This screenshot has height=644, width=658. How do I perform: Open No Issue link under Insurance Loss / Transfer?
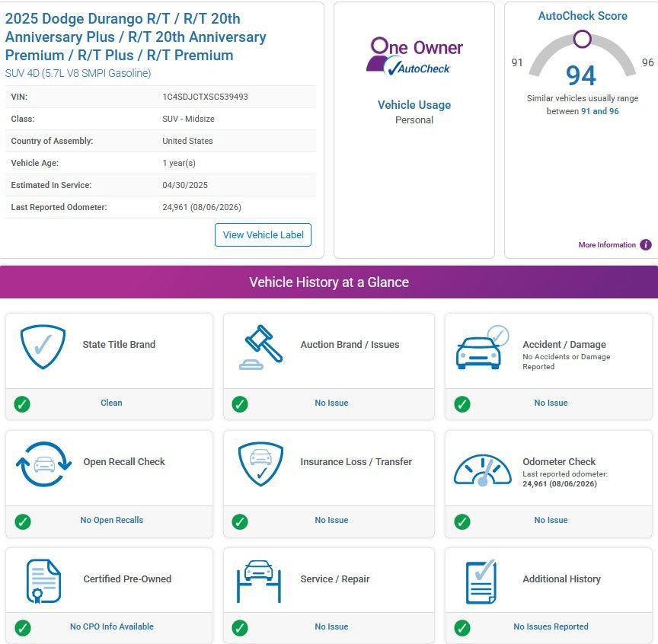(x=331, y=520)
